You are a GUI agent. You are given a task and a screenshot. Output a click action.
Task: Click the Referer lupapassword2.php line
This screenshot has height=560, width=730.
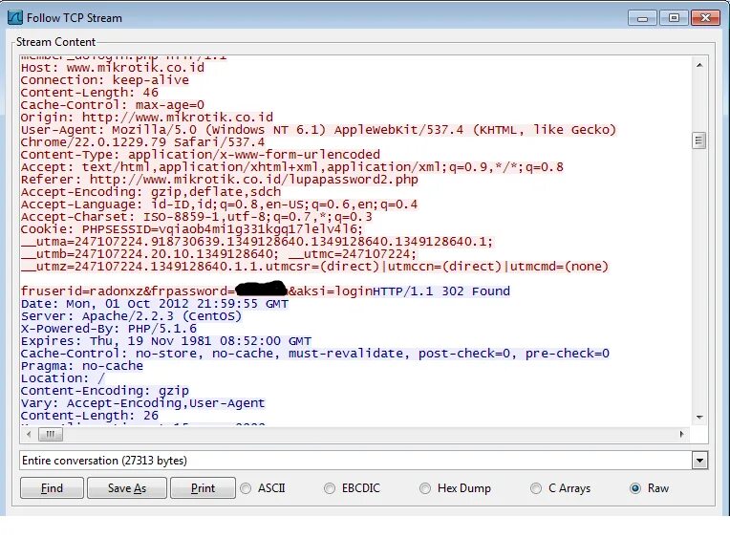pos(219,180)
